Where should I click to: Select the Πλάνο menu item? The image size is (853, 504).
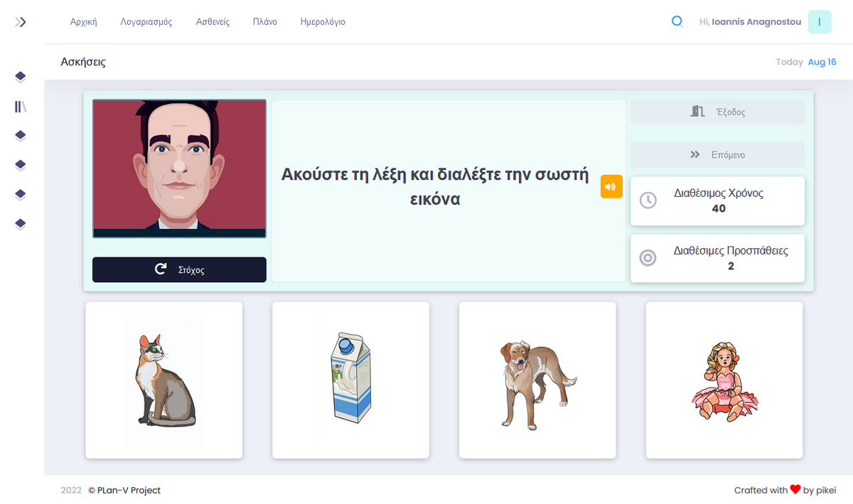click(264, 22)
